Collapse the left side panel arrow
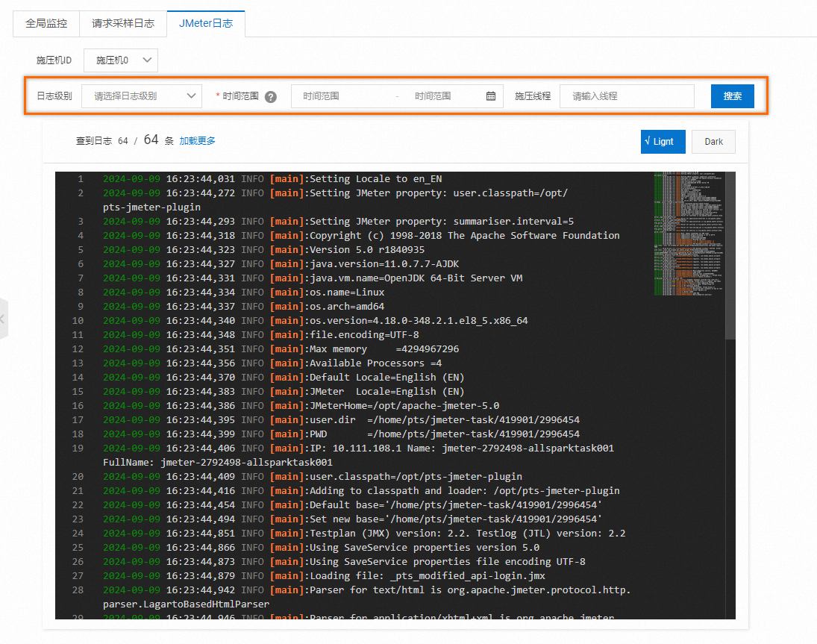817x644 pixels. click(3, 319)
